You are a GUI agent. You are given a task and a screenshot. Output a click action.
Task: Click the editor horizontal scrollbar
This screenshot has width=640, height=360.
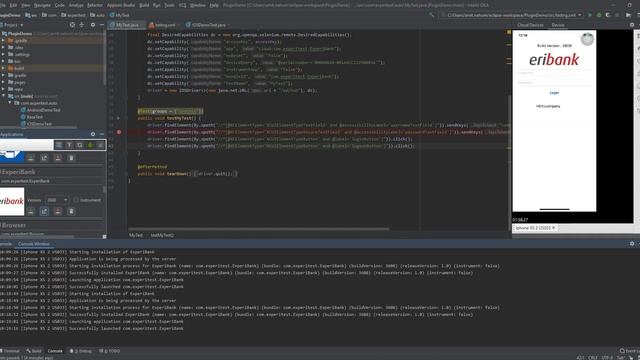coord(259,229)
